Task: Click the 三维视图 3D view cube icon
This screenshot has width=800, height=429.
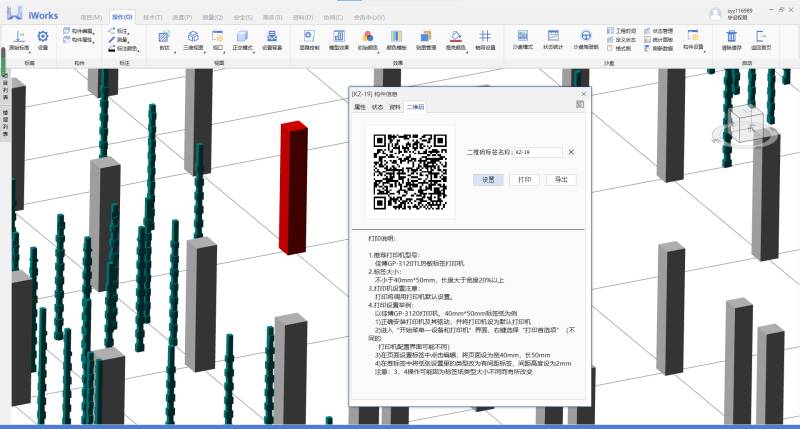Action: click(x=193, y=36)
